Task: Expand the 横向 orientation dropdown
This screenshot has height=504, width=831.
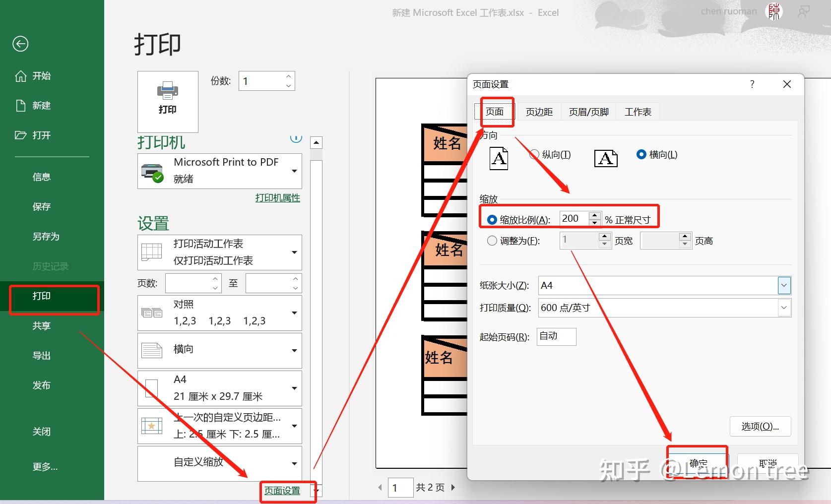Action: [220, 351]
